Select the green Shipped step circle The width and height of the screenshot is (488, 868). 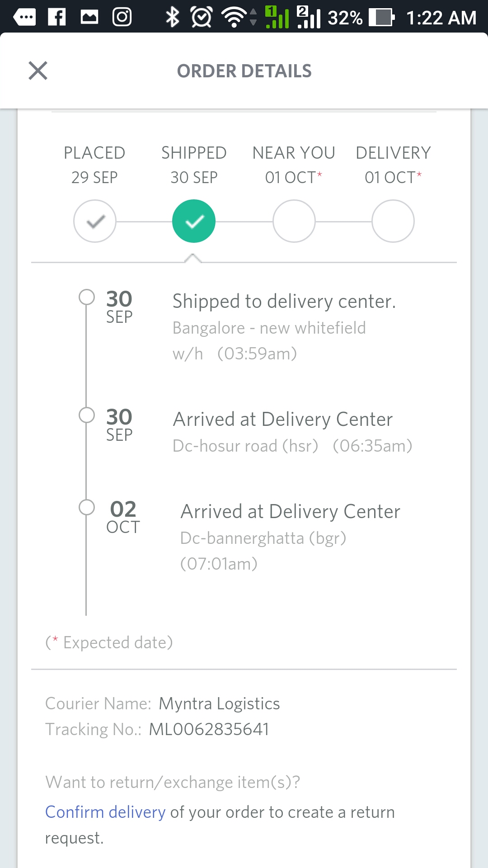[x=194, y=221]
